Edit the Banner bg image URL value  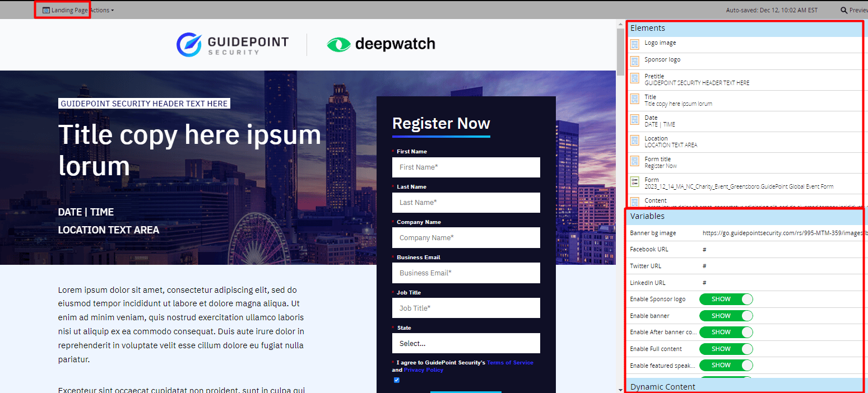point(785,233)
